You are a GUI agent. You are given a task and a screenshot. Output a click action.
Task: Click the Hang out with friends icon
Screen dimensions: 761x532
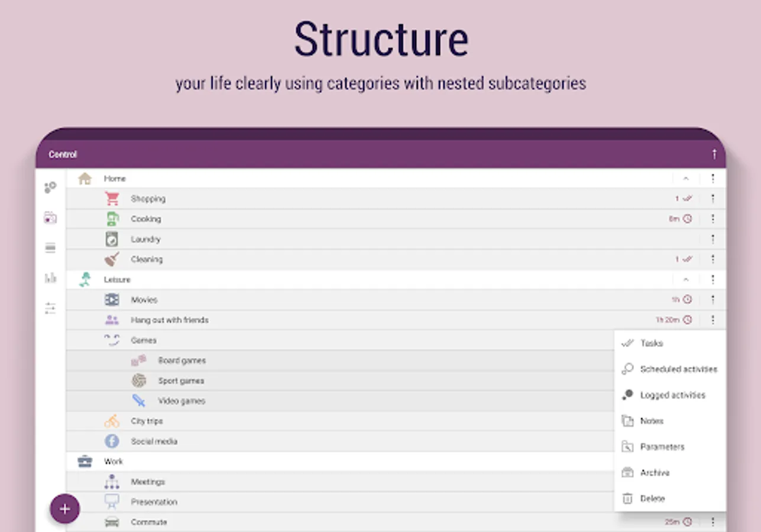pos(112,320)
